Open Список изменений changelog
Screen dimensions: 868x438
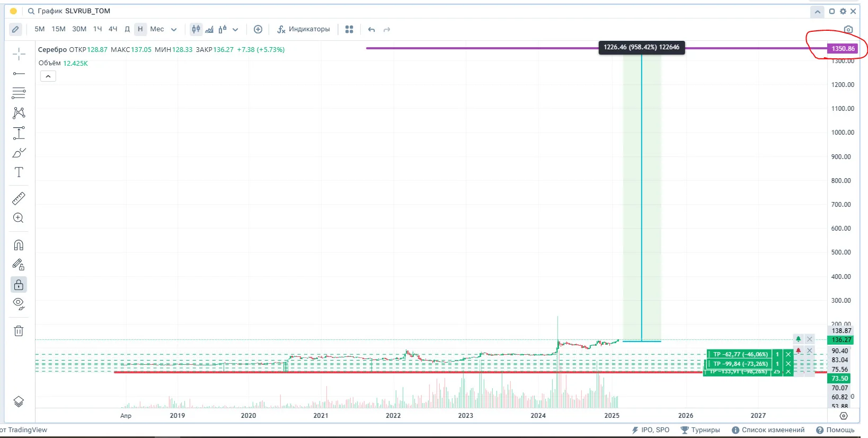coord(768,430)
